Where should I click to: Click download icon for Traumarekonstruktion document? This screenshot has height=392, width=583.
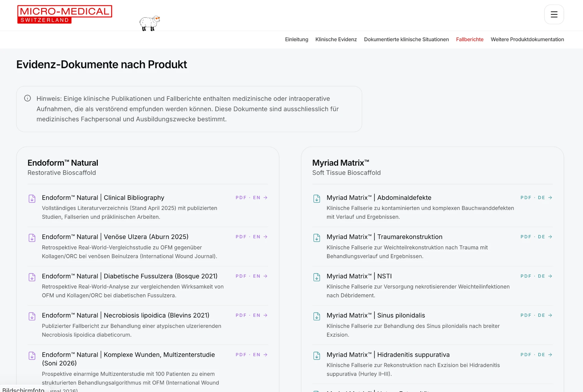point(317,238)
